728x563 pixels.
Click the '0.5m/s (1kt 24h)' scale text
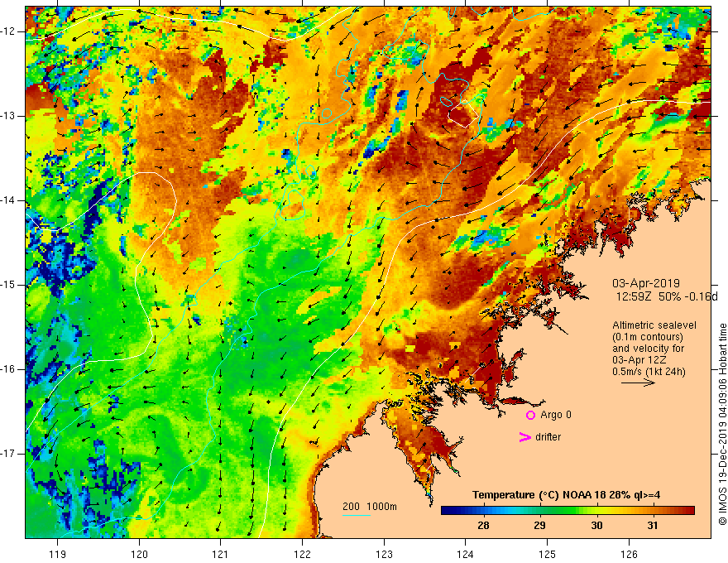click(x=649, y=372)
